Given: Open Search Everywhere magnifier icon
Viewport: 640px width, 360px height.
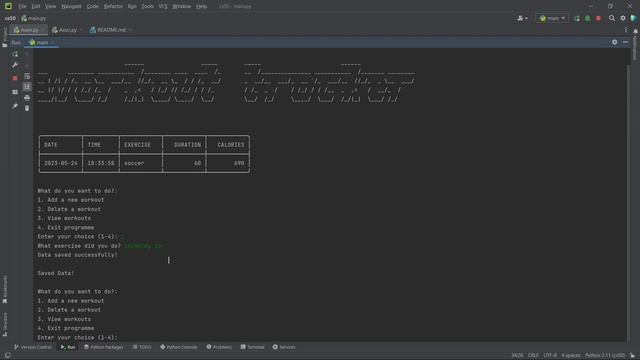Looking at the screenshot, I should 612,18.
